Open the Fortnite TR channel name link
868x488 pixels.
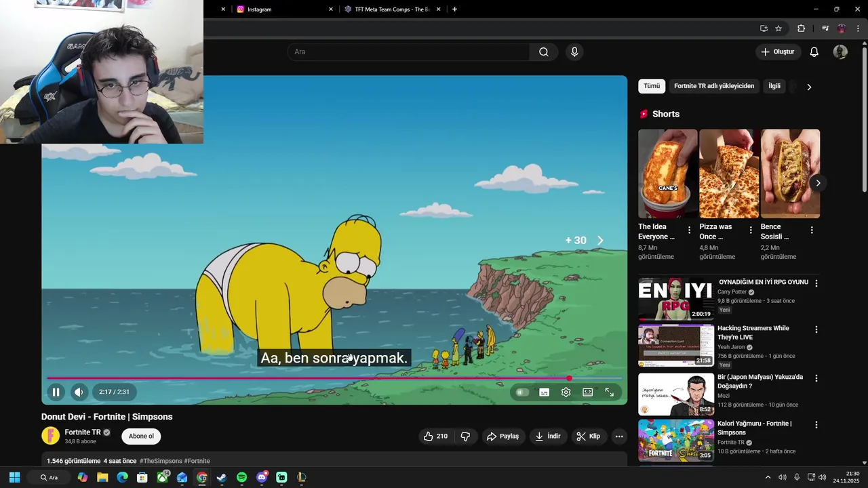coord(83,432)
